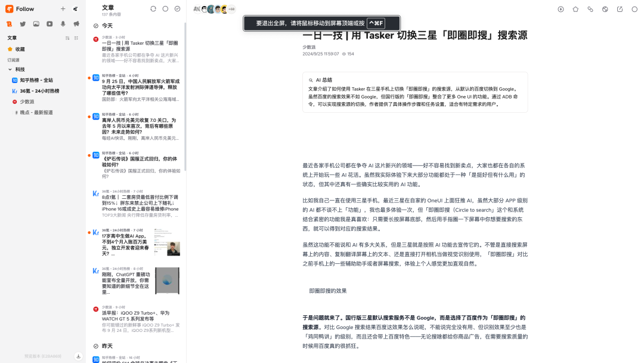Click the 36氪 icon on 8点1氪 entry
The height and width of the screenshot is (363, 644).
pos(95,193)
